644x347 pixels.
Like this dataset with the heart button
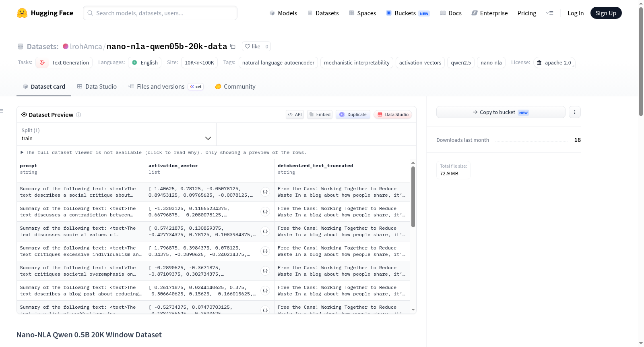click(252, 46)
